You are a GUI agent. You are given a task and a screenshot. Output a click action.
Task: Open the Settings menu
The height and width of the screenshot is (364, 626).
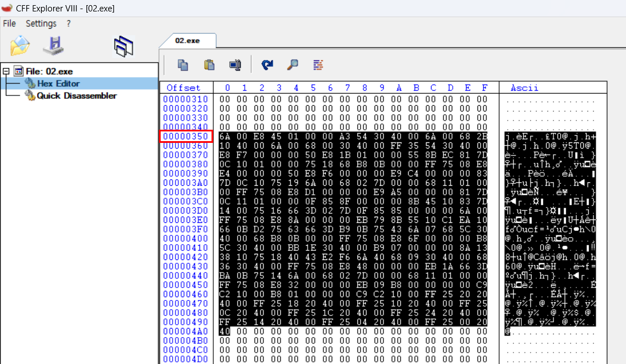[x=41, y=23]
